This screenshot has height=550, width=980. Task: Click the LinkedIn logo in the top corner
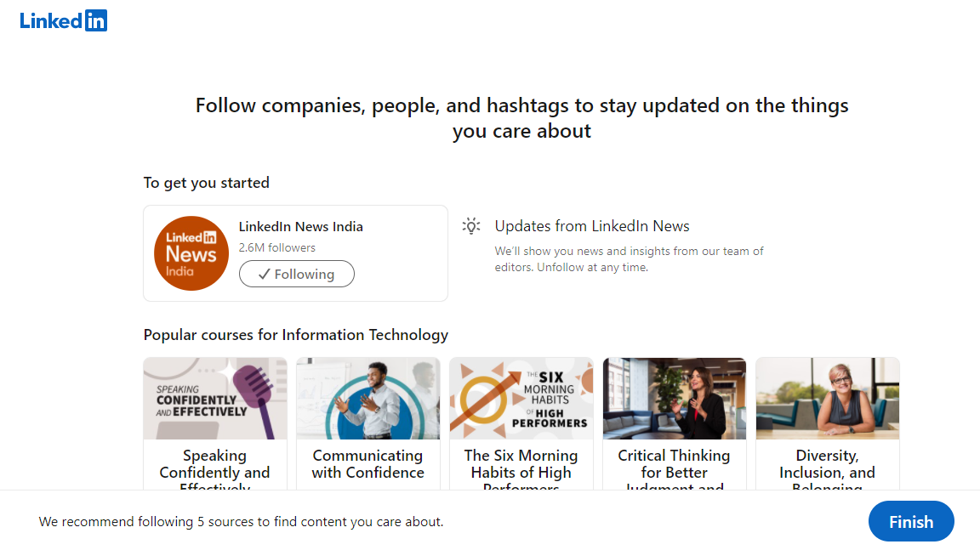(x=63, y=20)
